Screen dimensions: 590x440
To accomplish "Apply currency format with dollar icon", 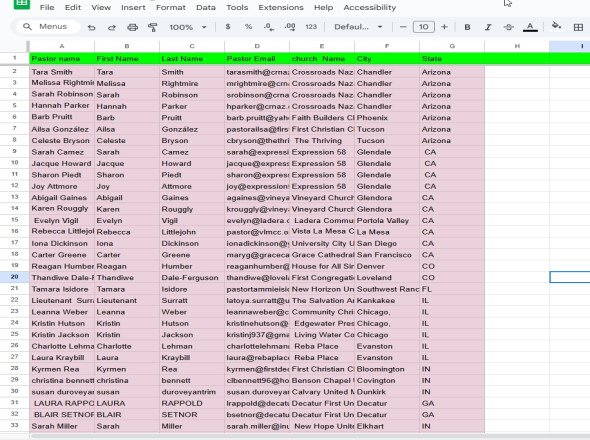I will click(228, 27).
